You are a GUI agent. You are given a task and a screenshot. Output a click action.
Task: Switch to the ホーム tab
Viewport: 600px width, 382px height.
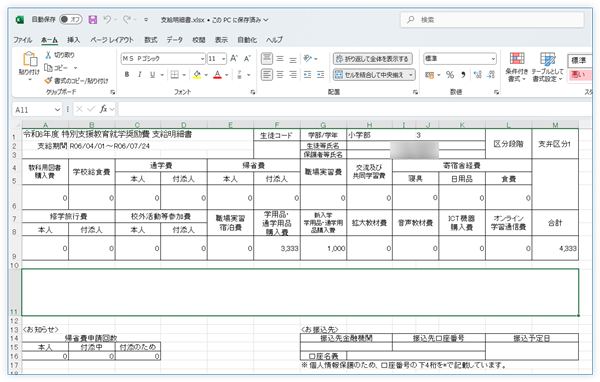click(x=49, y=40)
